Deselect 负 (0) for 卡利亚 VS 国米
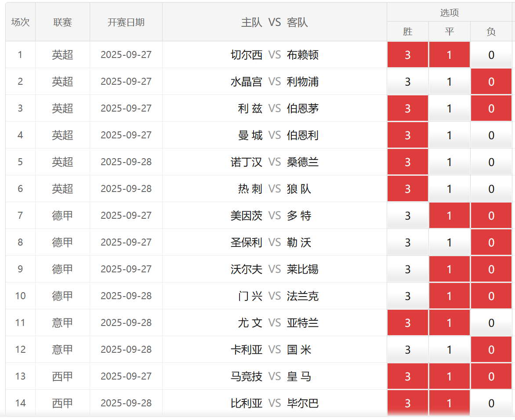The height and width of the screenshot is (420, 515). click(x=491, y=350)
